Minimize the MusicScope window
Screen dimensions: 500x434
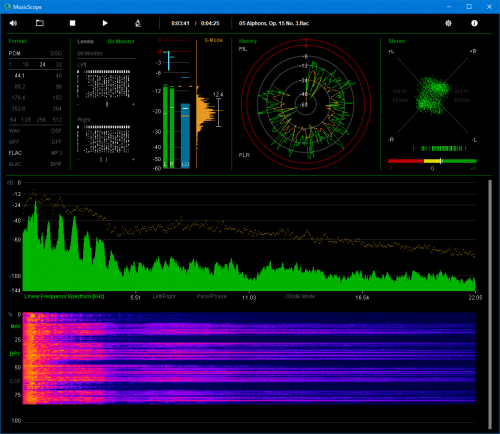click(x=449, y=7)
